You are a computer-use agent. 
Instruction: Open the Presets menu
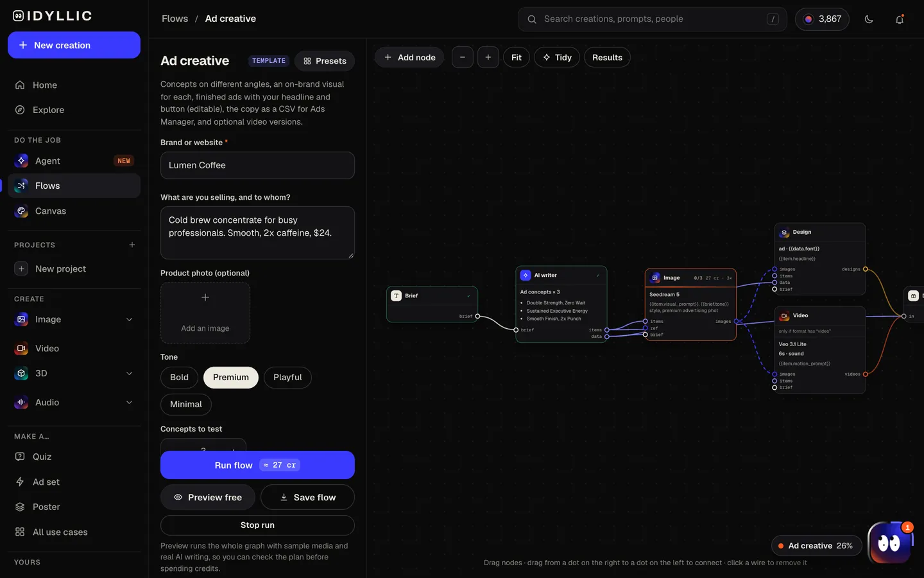[x=325, y=61]
